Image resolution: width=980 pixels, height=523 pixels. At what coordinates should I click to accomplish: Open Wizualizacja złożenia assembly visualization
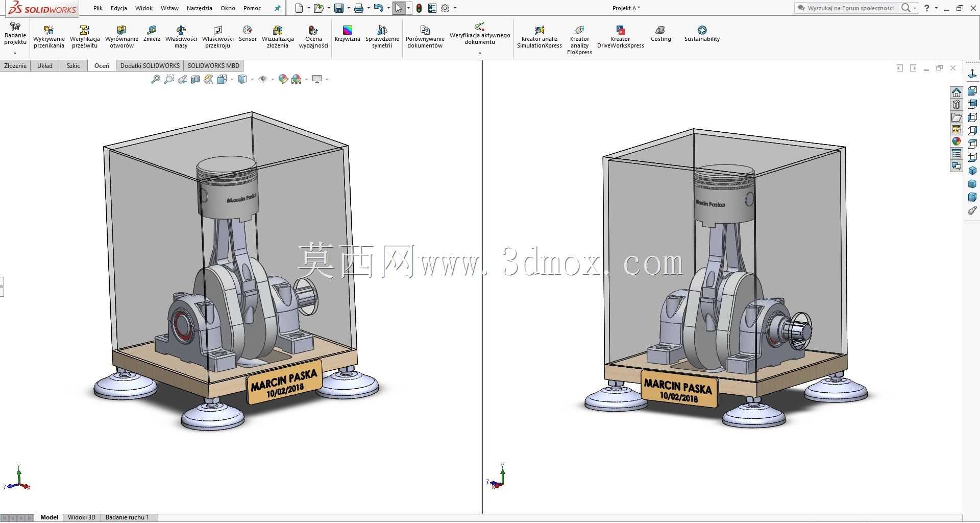278,37
